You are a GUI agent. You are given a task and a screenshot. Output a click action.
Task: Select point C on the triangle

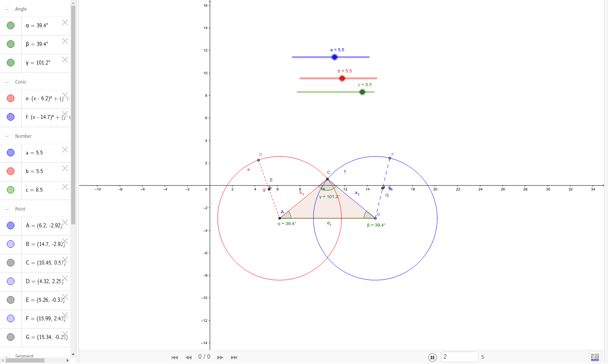pyautogui.click(x=327, y=179)
